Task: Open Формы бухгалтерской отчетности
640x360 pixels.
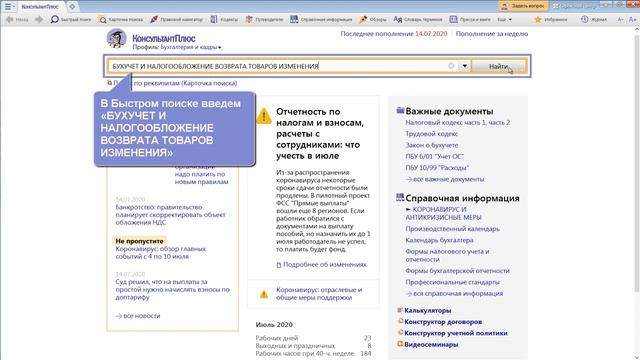Action: pos(457,271)
